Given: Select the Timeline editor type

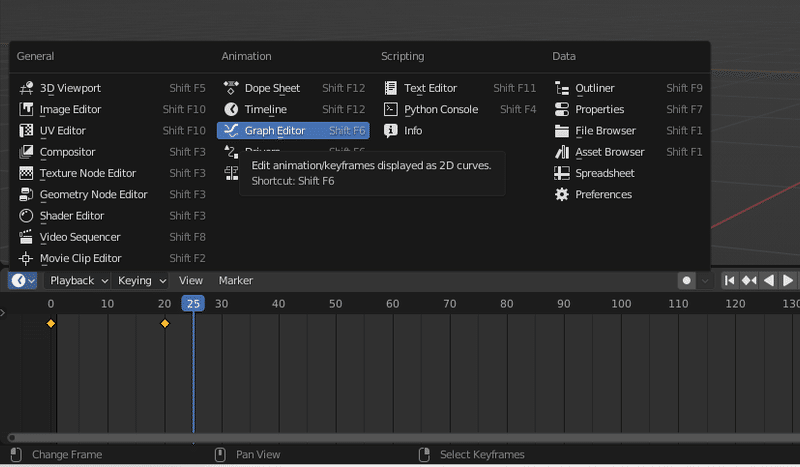Looking at the screenshot, I should pyautogui.click(x=293, y=109).
